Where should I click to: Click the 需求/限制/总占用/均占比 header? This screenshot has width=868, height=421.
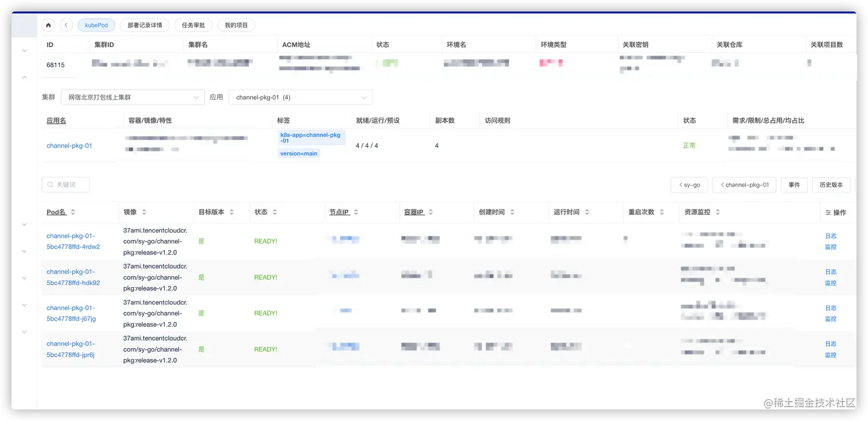[x=768, y=121]
